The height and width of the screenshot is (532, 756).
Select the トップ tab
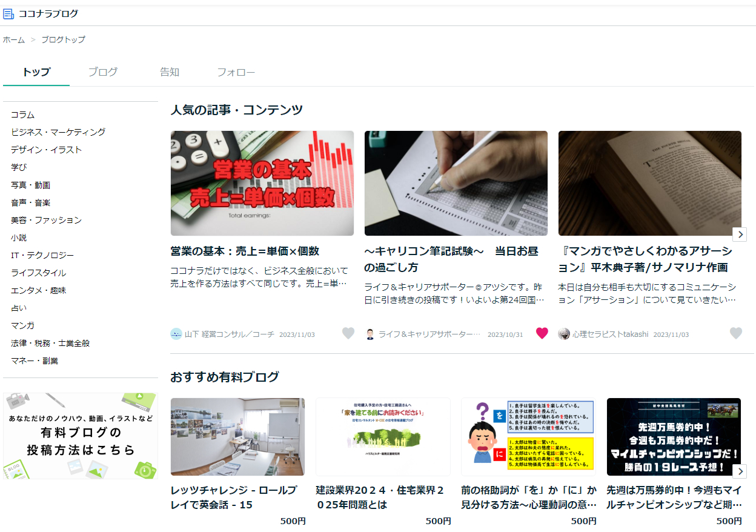pos(36,72)
